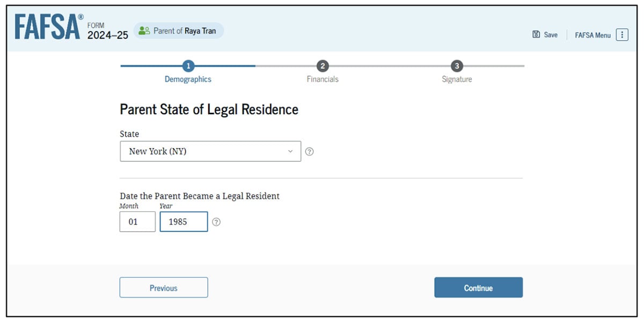644x326 pixels.
Task: Click the Financials step label
Action: [x=323, y=79]
